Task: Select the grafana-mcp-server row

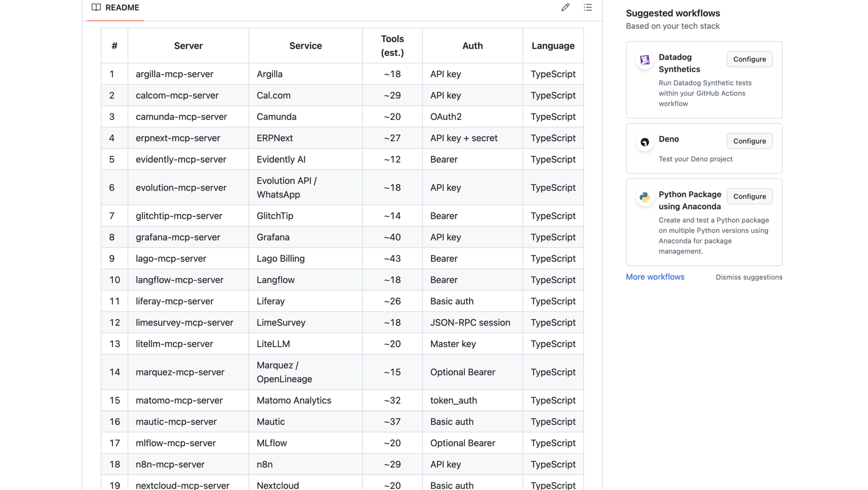Action: point(177,237)
